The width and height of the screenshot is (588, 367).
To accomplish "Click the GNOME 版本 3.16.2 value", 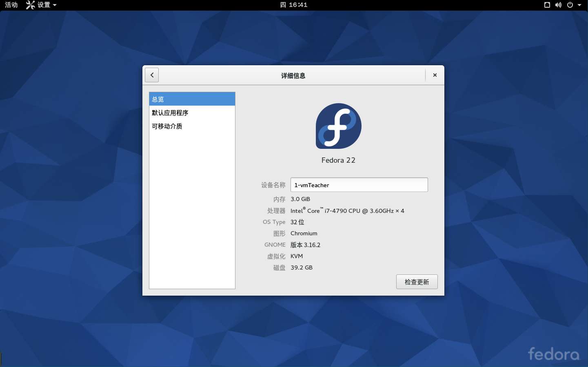I will (306, 245).
